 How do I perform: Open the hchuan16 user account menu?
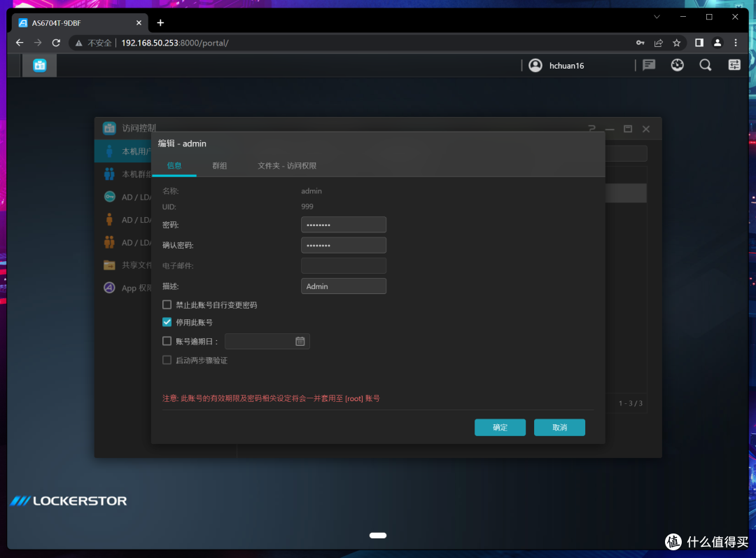tap(557, 65)
